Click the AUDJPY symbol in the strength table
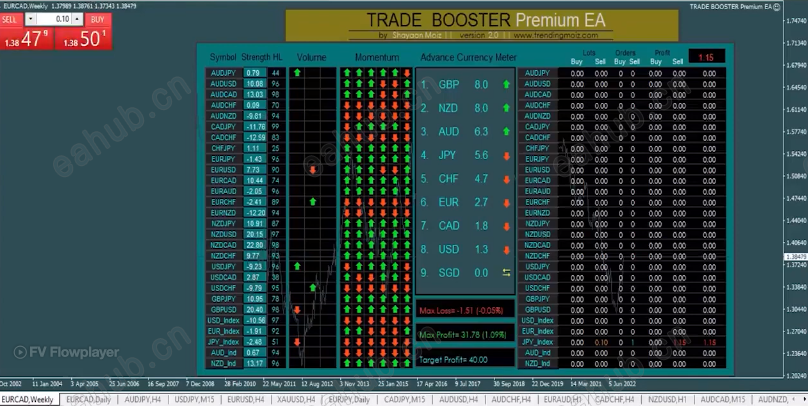 click(223, 73)
